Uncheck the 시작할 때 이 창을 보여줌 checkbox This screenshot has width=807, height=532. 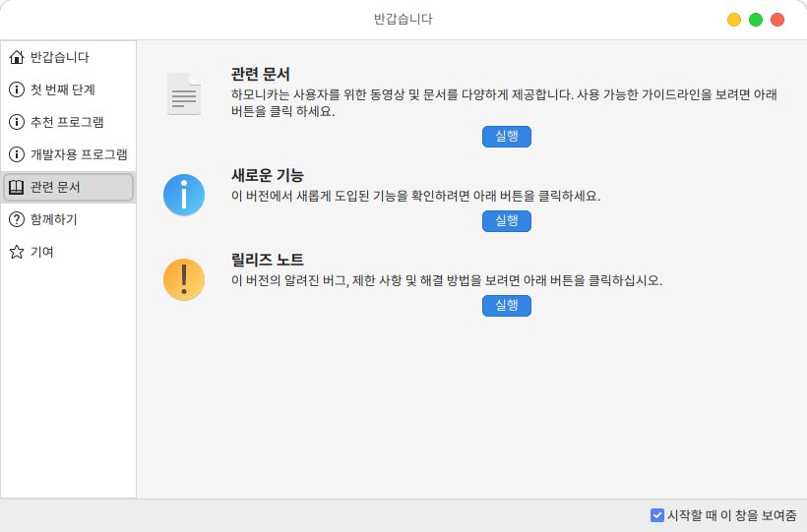point(657,515)
